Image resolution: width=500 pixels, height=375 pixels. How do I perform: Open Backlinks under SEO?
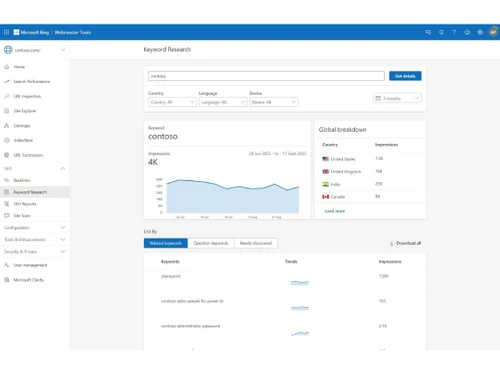tap(22, 180)
